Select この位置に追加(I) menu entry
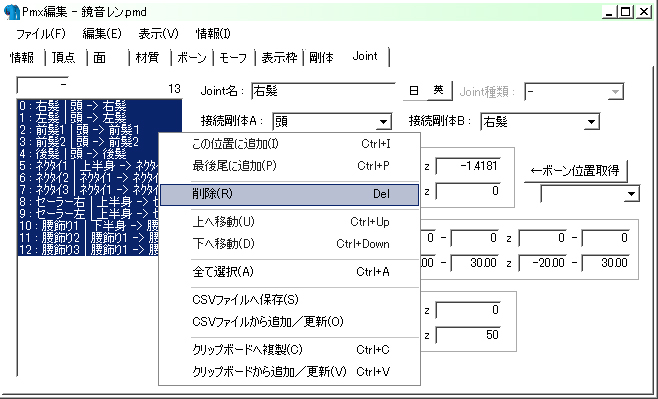Screen dimensions: 658x399 [x=290, y=144]
